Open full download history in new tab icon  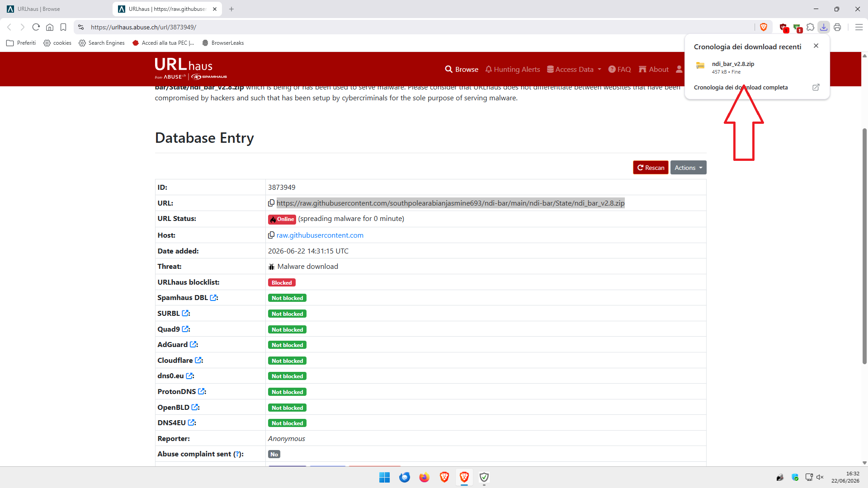pyautogui.click(x=816, y=87)
